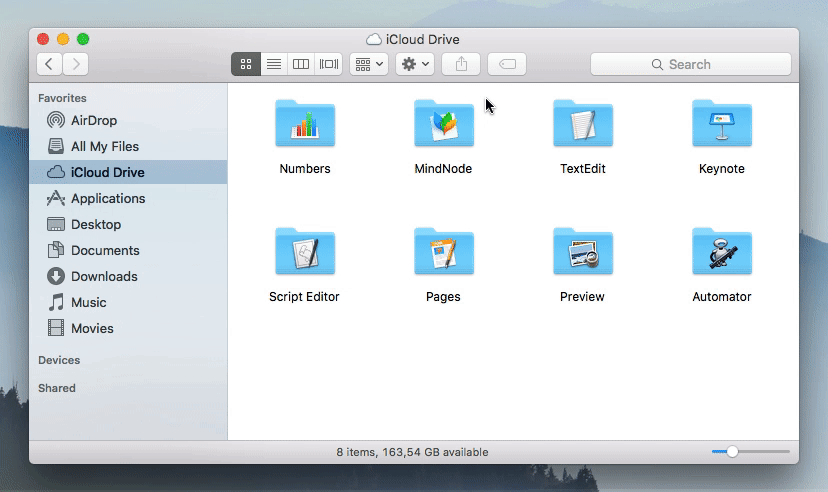Go back with the back arrow

point(49,64)
